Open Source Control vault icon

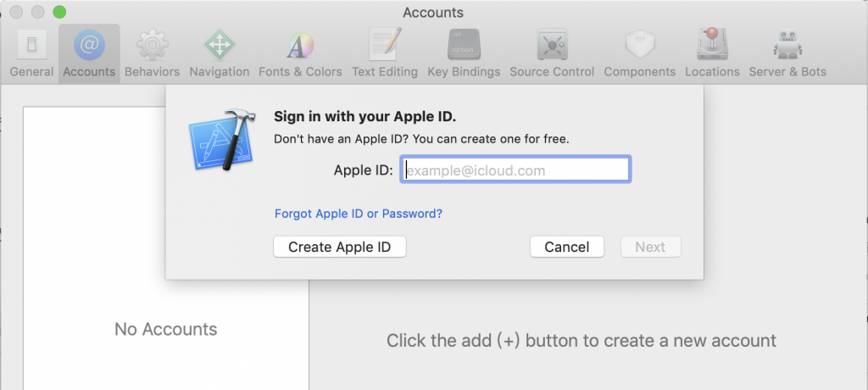click(x=552, y=44)
